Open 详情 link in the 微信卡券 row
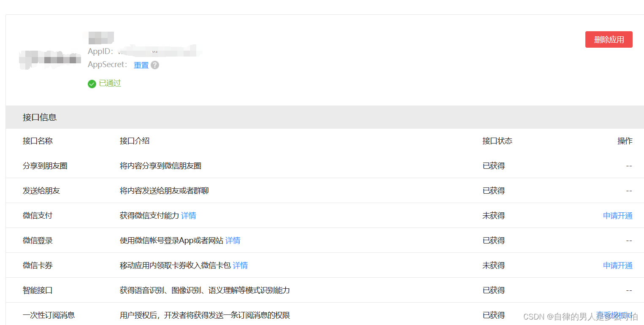 click(240, 265)
